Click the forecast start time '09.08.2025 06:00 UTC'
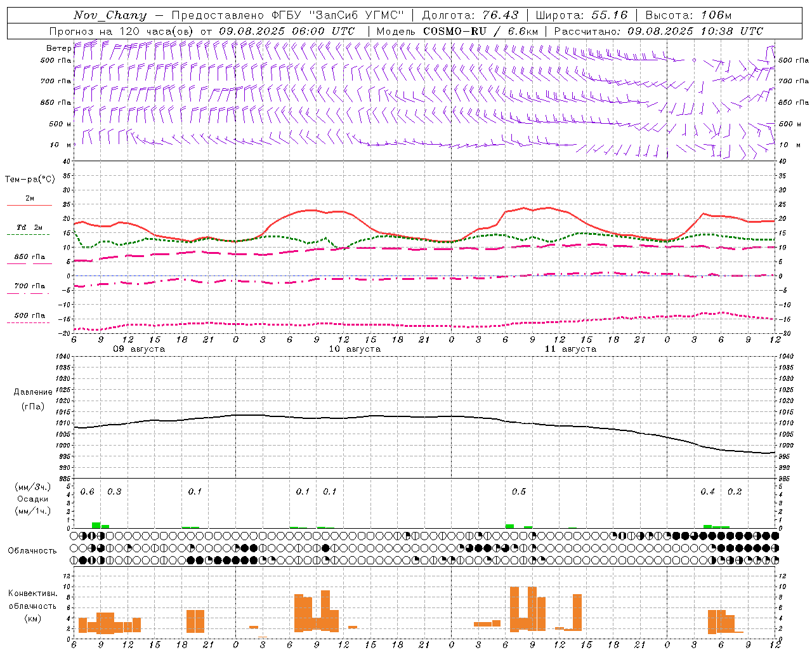The image size is (812, 650). [x=287, y=31]
